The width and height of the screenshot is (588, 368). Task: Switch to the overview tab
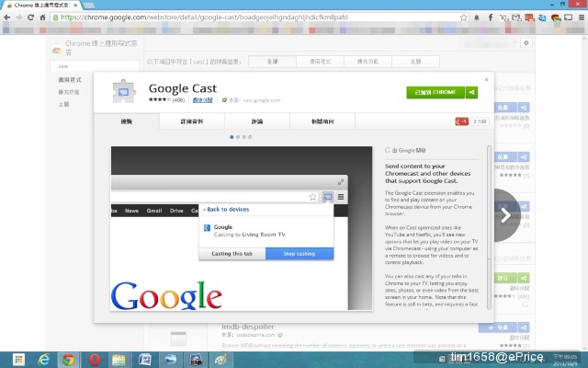[127, 121]
